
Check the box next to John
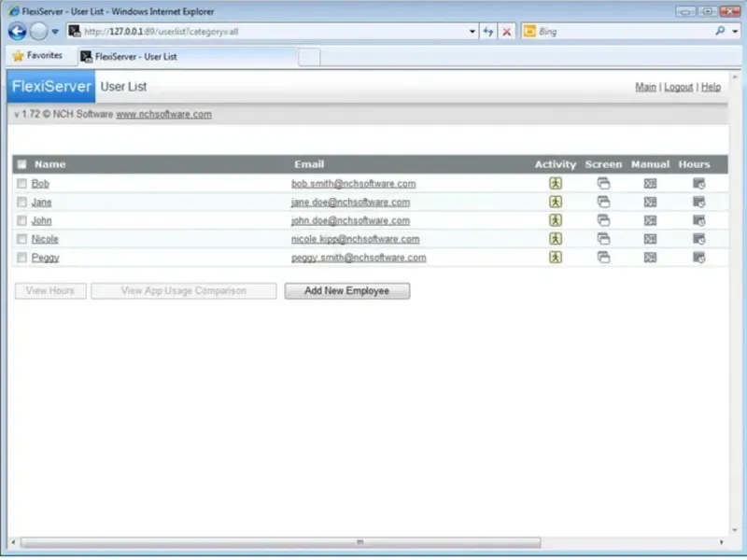(21, 220)
